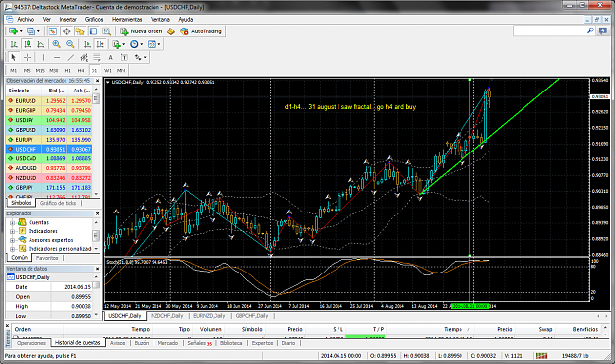Toggle chart auto scroll icon
Viewport: 615px width, 364px height.
point(87,44)
